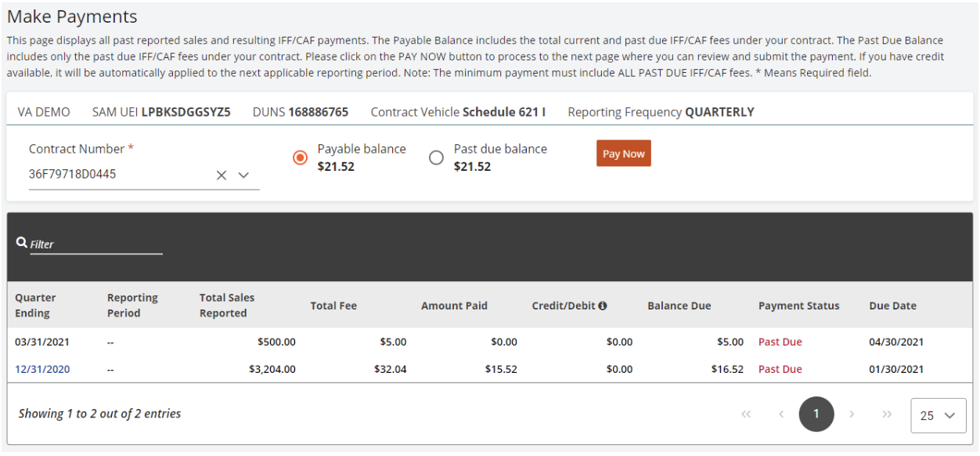
Task: Click the SAM UEI LPBKSDGGSYZ5 text
Action: 161,112
